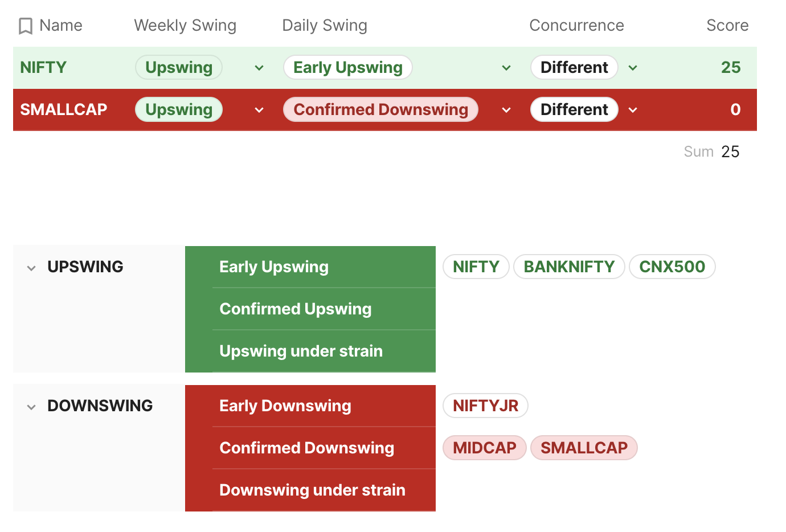The height and width of the screenshot is (532, 786).
Task: Open SMALLCAP Daily Swing dropdown arrow
Action: [506, 111]
